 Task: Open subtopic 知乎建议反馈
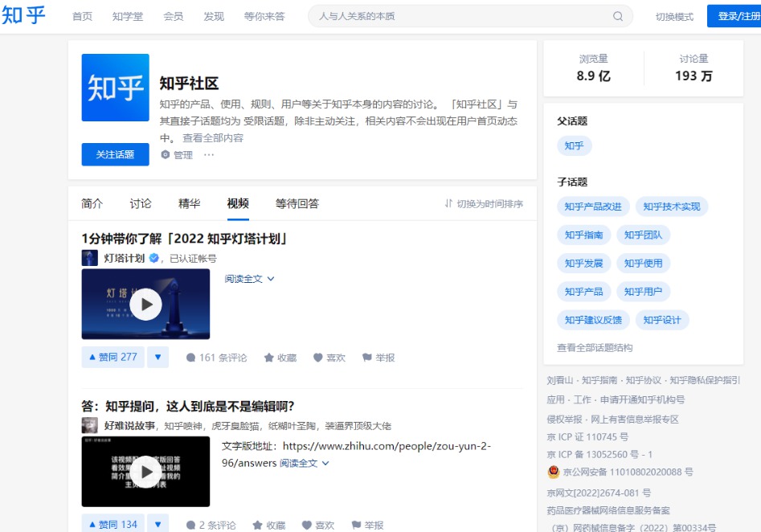coord(593,320)
